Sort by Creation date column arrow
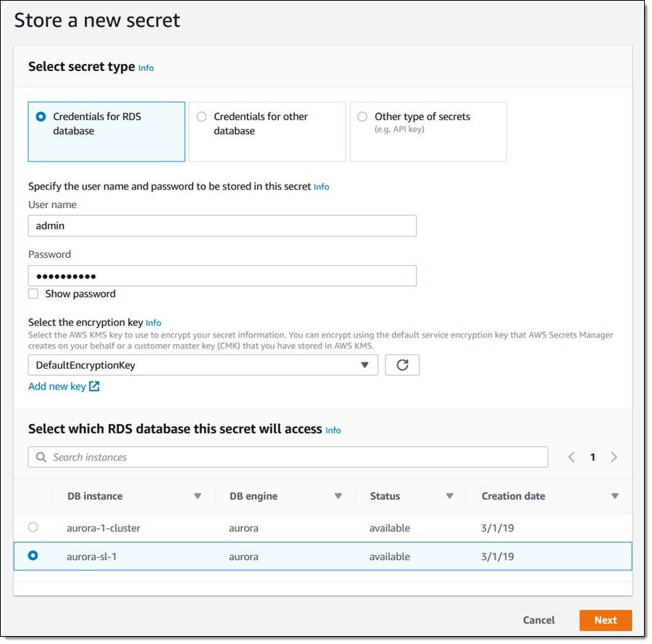Image resolution: width=652 pixels, height=644 pixels. click(615, 496)
